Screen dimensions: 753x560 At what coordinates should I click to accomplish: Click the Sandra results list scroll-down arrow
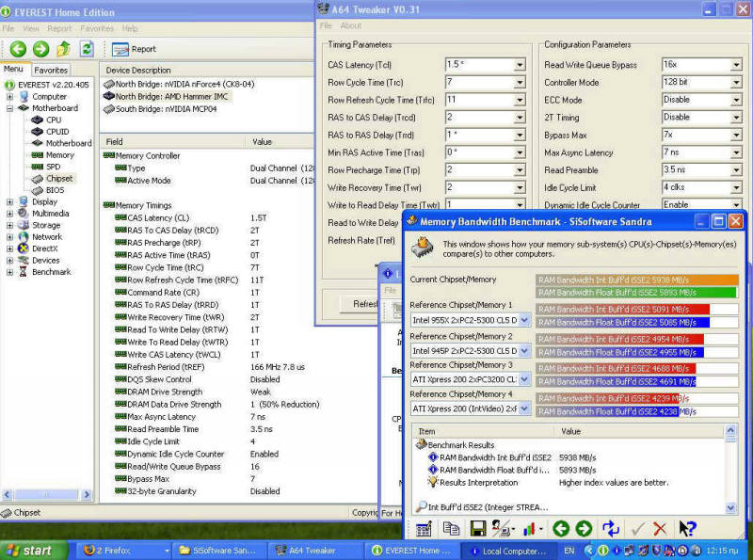point(730,507)
